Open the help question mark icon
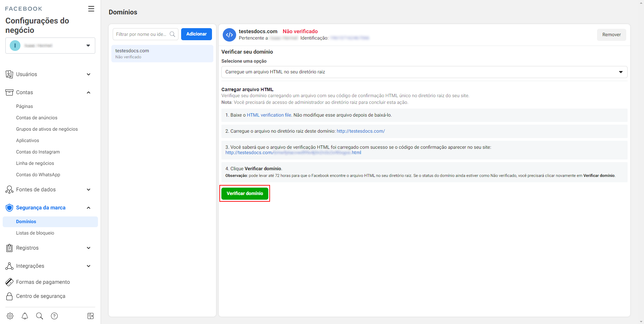The height and width of the screenshot is (324, 644). [54, 316]
